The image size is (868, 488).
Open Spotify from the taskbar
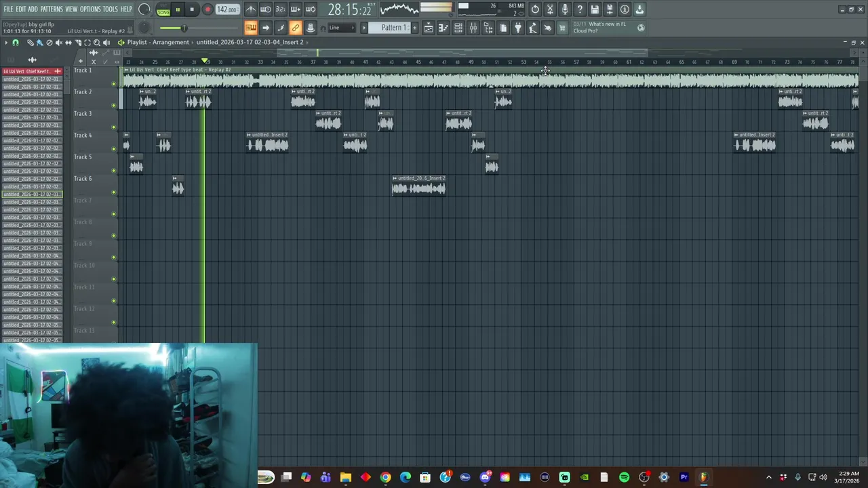point(624,477)
